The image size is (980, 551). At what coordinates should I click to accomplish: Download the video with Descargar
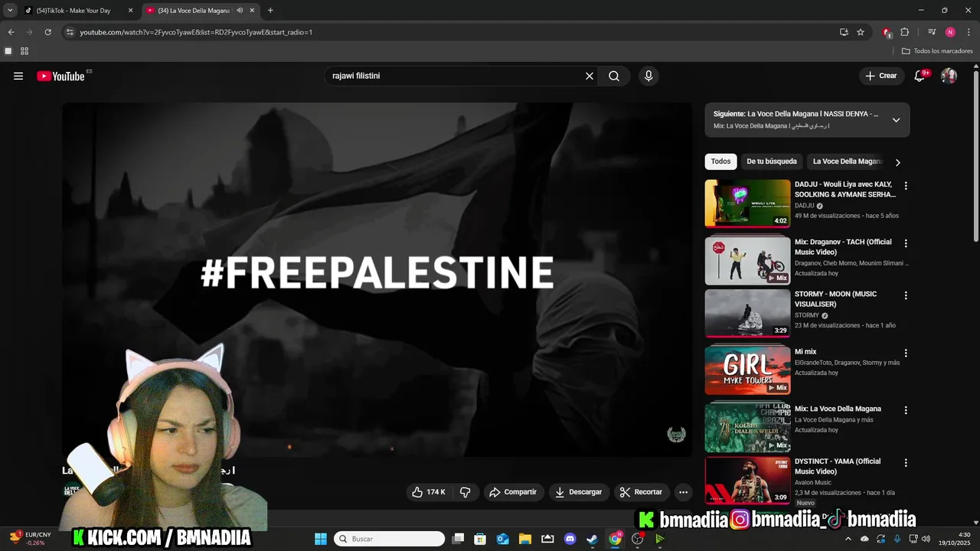pyautogui.click(x=579, y=492)
